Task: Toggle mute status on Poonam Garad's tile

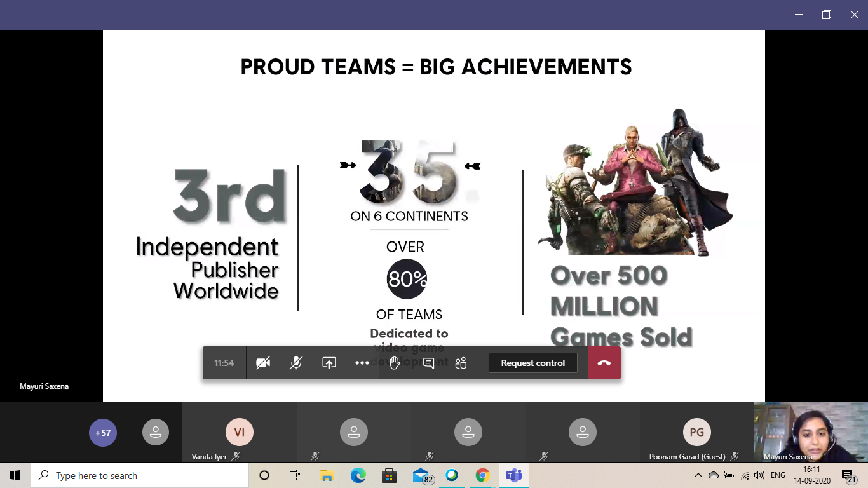Action: click(734, 456)
